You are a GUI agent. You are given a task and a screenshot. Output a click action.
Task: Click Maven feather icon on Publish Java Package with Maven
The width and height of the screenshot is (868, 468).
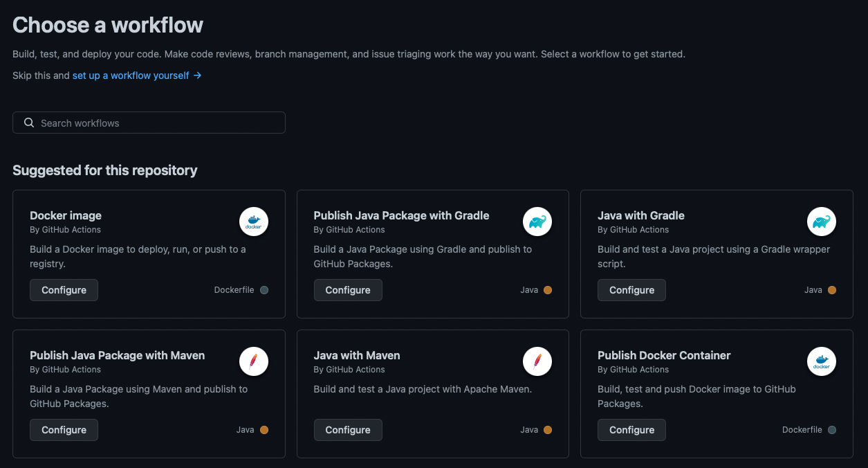point(254,361)
